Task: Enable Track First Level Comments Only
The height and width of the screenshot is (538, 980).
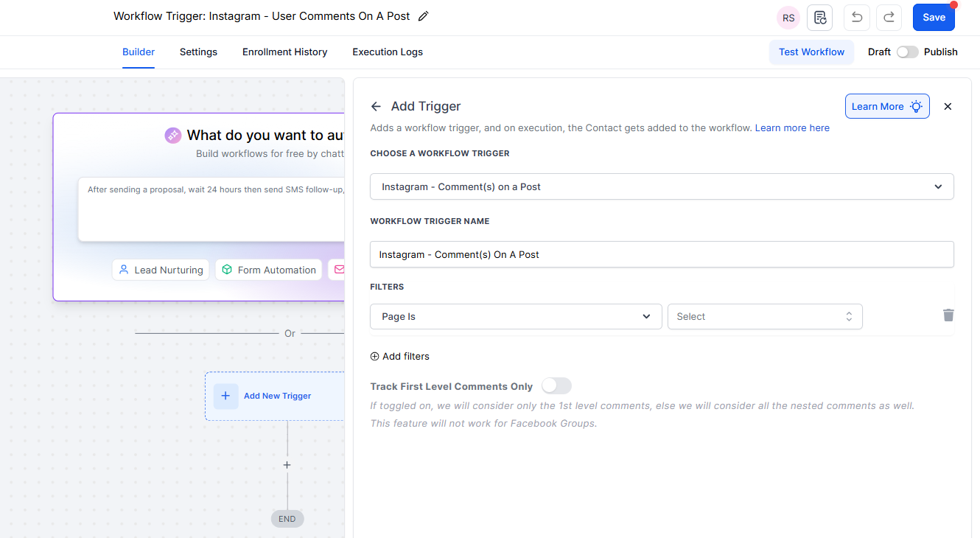Action: pos(556,386)
